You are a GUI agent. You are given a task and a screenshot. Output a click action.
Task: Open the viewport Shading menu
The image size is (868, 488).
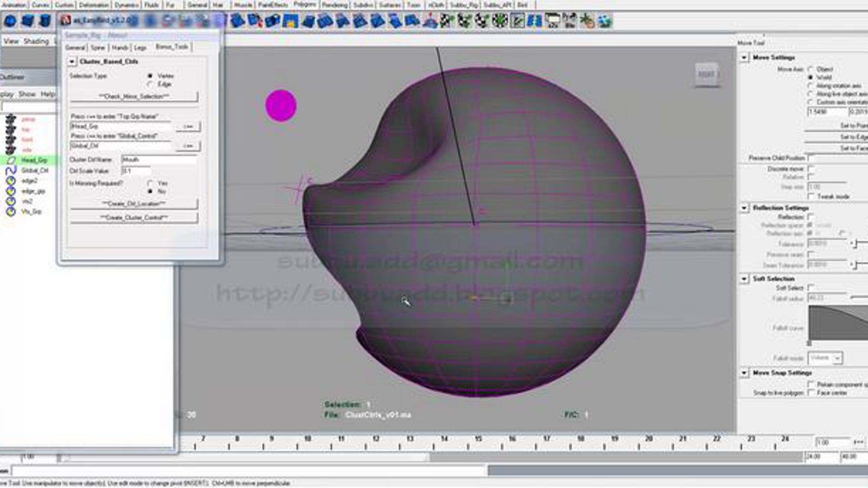[x=36, y=41]
